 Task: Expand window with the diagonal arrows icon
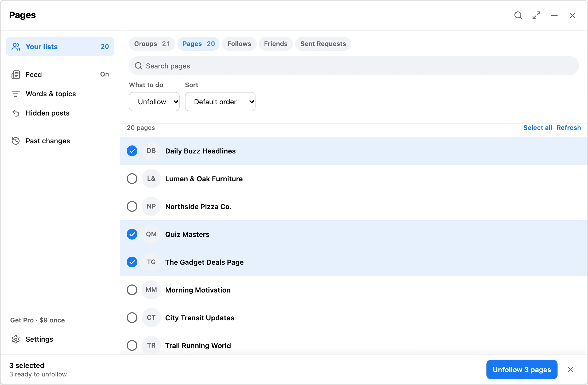(x=536, y=16)
